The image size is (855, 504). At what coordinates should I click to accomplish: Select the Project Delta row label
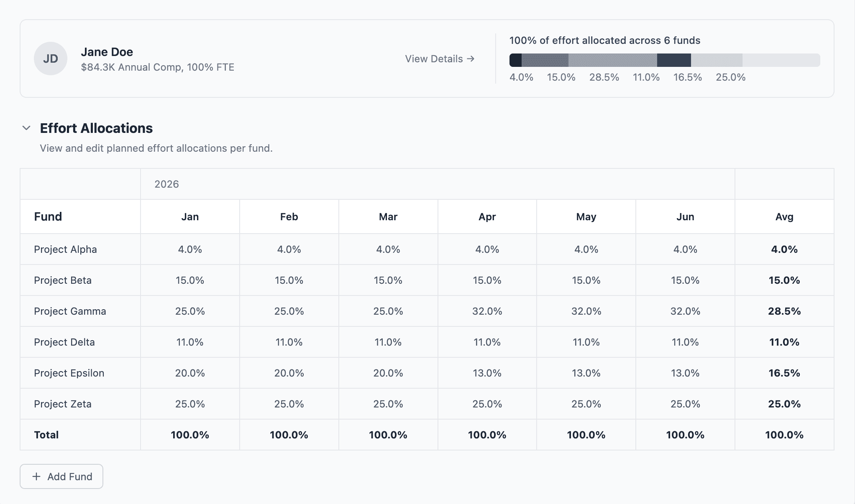point(64,342)
